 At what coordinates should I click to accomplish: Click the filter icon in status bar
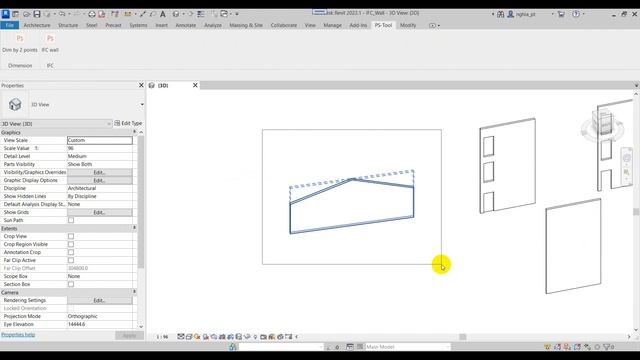pos(607,347)
